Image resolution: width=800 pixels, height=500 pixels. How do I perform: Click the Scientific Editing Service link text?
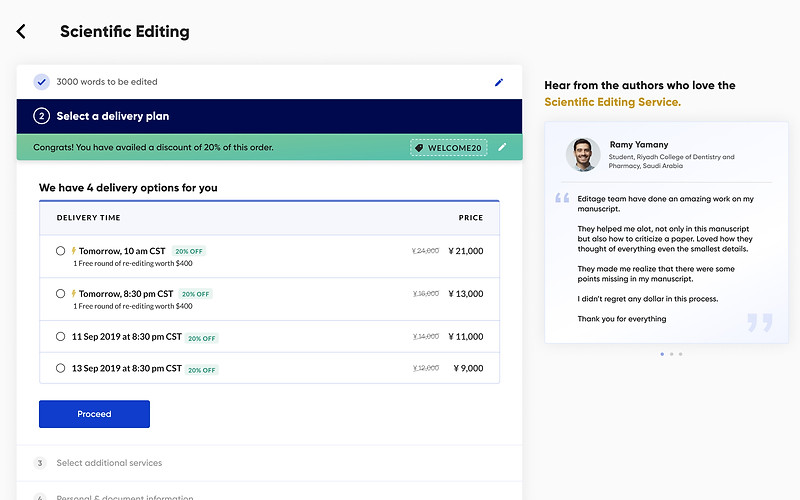coord(612,102)
